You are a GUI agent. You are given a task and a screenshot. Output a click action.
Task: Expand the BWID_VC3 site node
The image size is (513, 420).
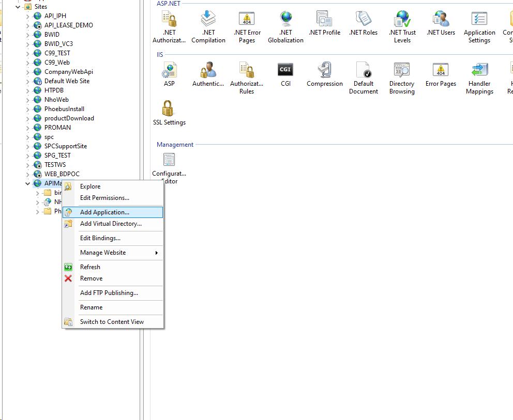[28, 44]
